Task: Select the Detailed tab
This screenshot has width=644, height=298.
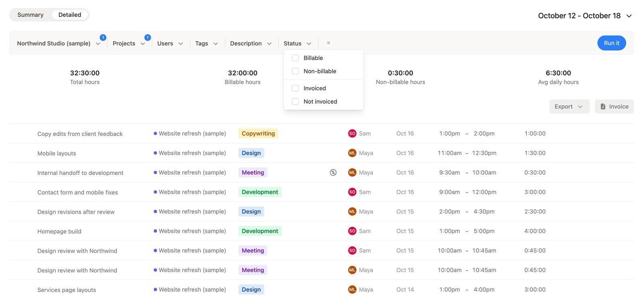Action: coord(70,15)
